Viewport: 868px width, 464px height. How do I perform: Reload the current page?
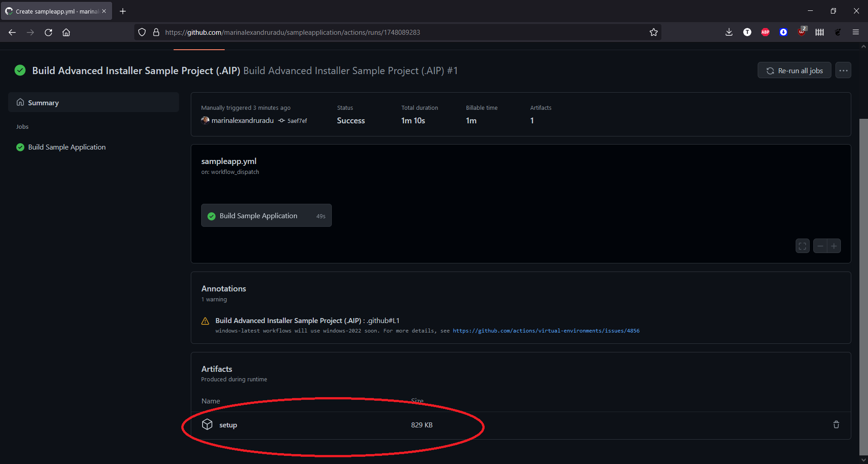tap(48, 32)
